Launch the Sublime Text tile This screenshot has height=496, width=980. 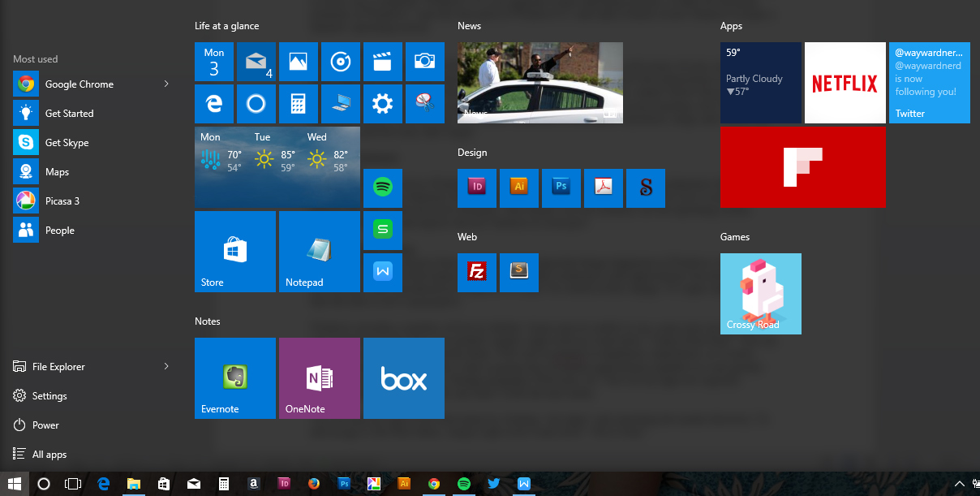519,273
